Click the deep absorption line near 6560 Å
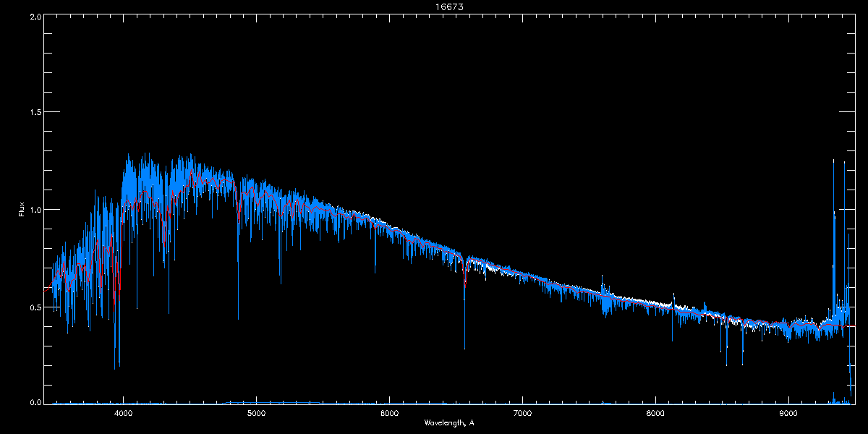The height and width of the screenshot is (434, 868). (x=464, y=304)
